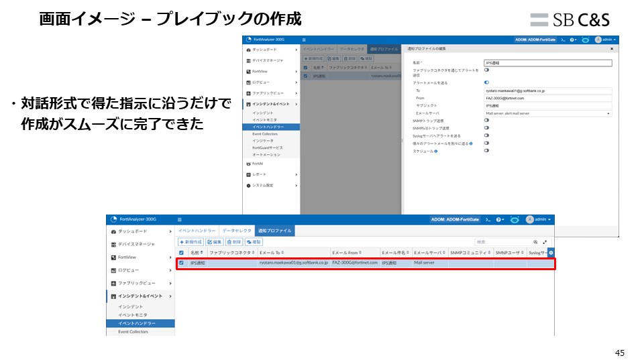
Task: Toggle the アラートメールを送る switch off
Action: pos(486,82)
